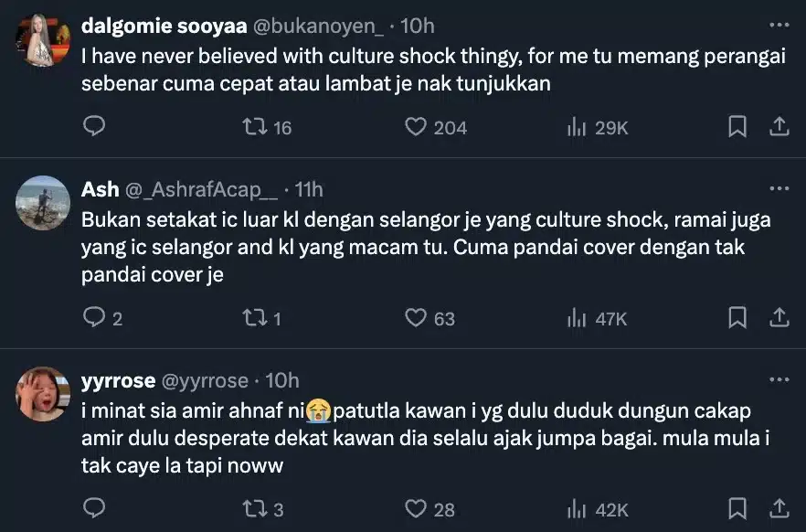Open more options on yyrrose's tweet
Viewport: 806px width, 532px height.
779,380
